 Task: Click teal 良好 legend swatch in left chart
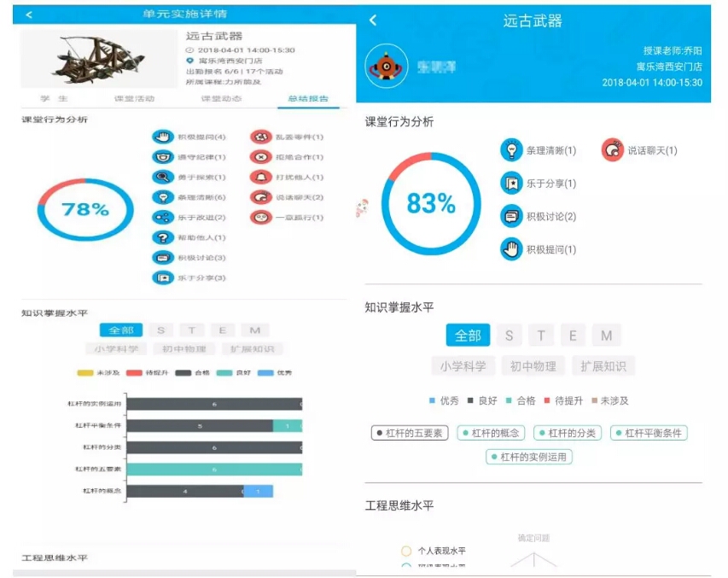224,372
